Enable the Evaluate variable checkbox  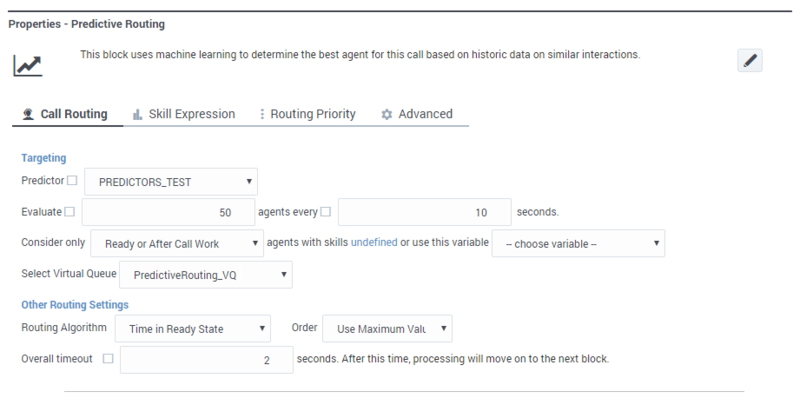pos(69,212)
